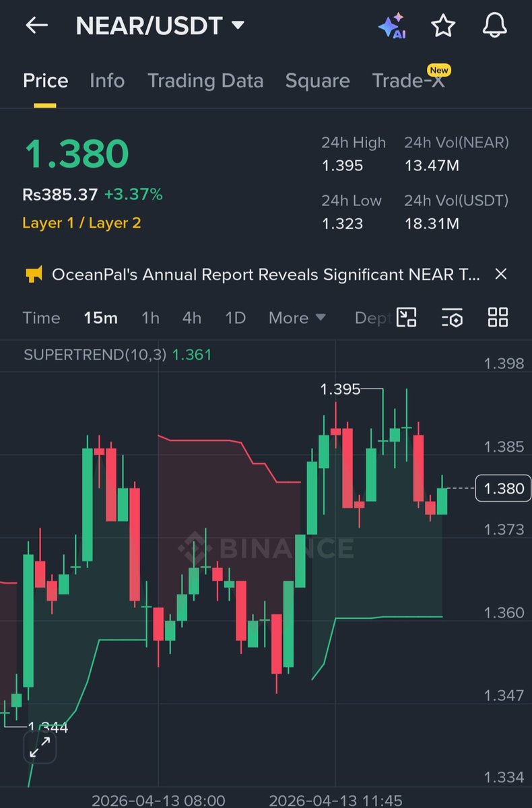Read the OceanPal's Annual Report headline

266,274
